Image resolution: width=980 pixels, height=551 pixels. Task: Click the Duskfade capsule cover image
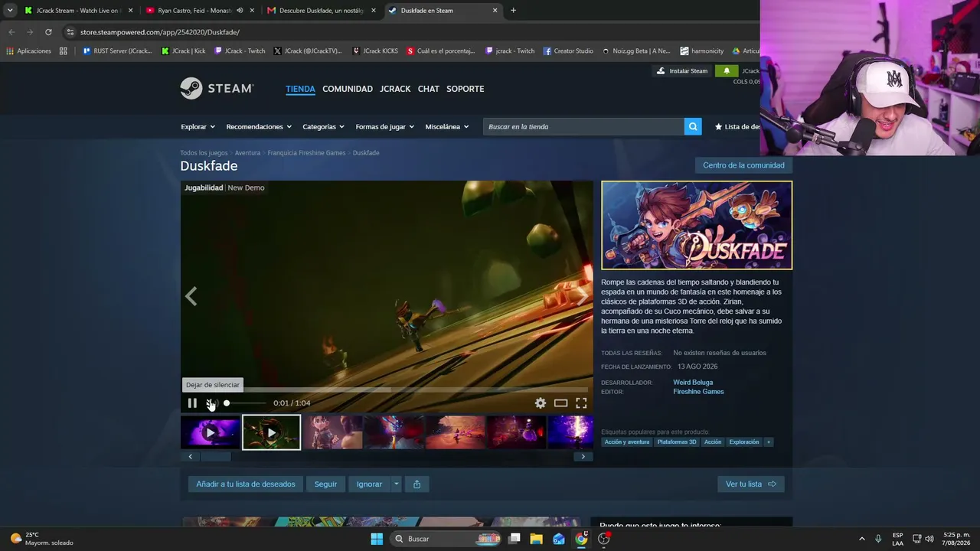point(697,225)
